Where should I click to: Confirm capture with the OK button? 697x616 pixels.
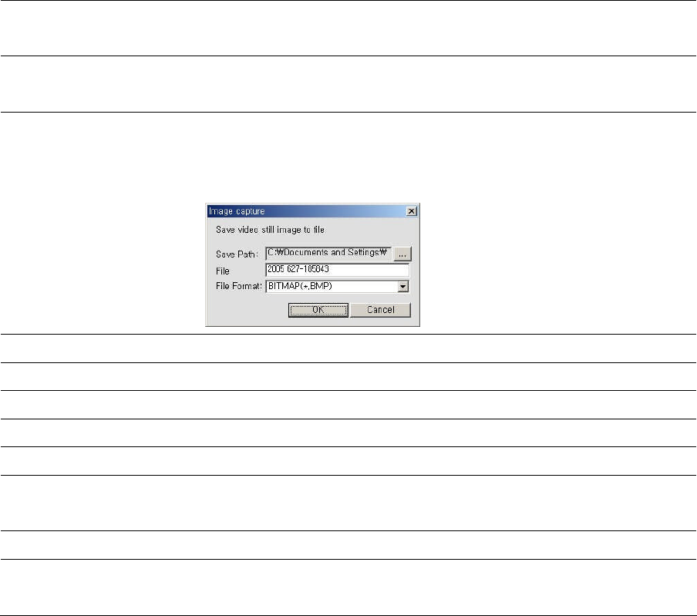pyautogui.click(x=318, y=310)
